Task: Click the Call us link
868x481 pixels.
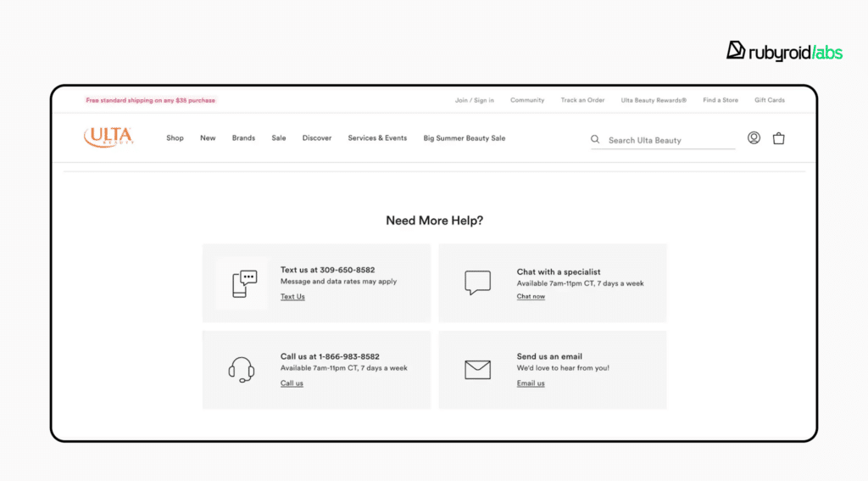Action: tap(292, 383)
